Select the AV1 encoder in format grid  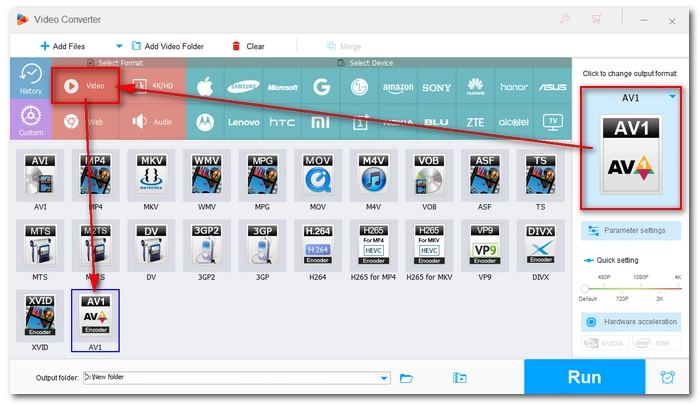click(96, 320)
